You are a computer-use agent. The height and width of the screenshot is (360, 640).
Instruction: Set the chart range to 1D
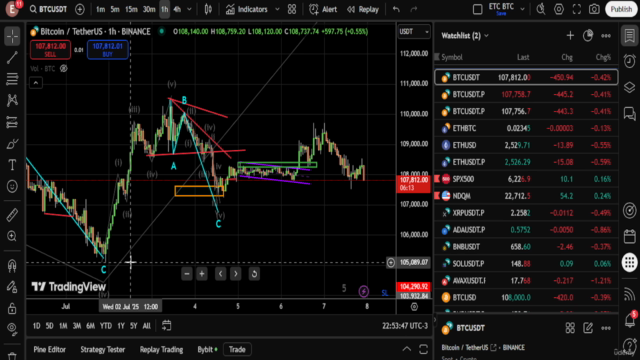(37, 326)
